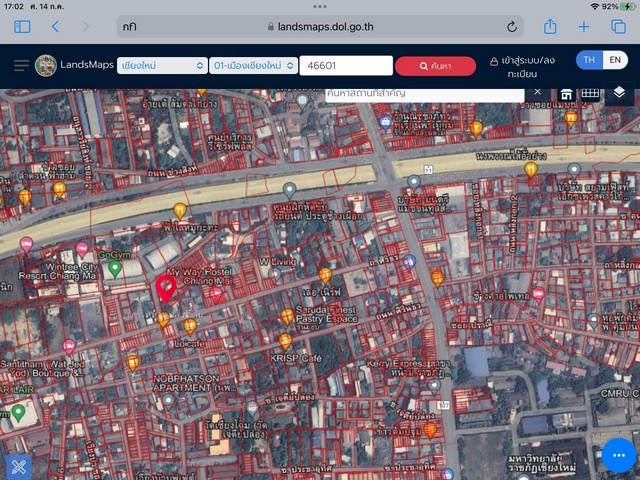This screenshot has width=640, height=480.
Task: Open a new Safari tab
Action: pyautogui.click(x=584, y=27)
